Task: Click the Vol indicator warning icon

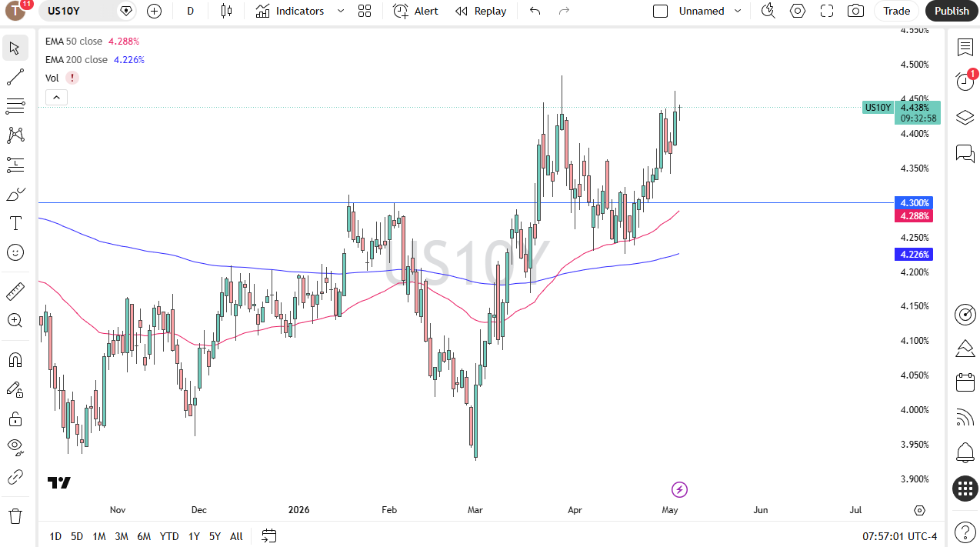Action: click(x=72, y=78)
